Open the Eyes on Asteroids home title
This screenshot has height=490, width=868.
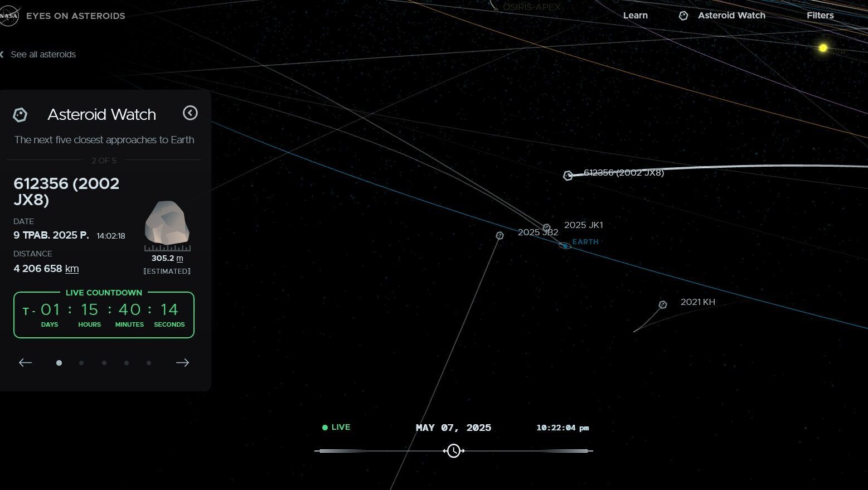pos(76,16)
